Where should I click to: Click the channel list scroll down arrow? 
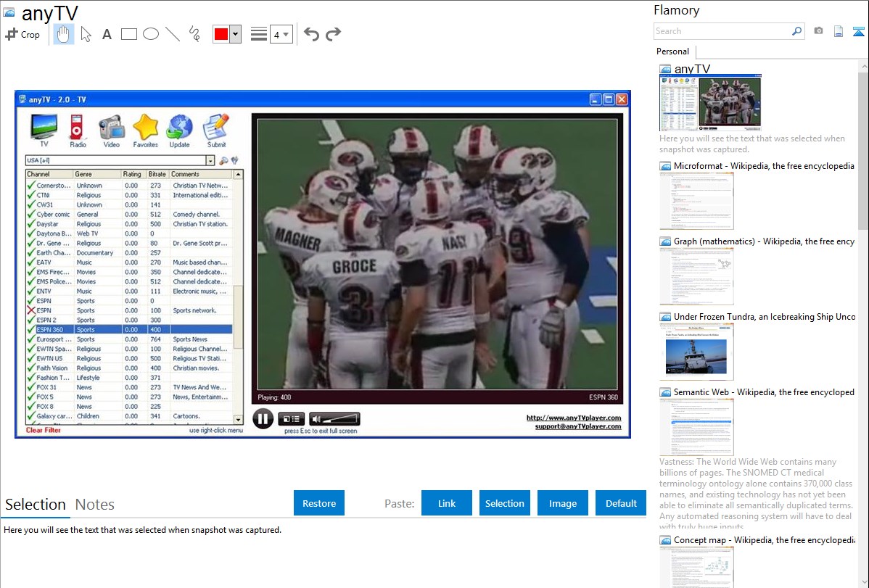click(239, 420)
